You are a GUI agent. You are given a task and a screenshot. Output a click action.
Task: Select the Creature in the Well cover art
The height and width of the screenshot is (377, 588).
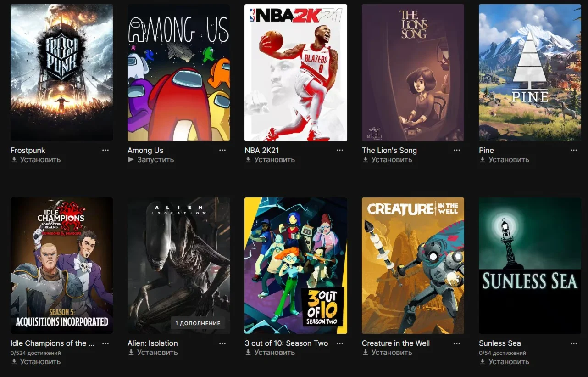[413, 265]
